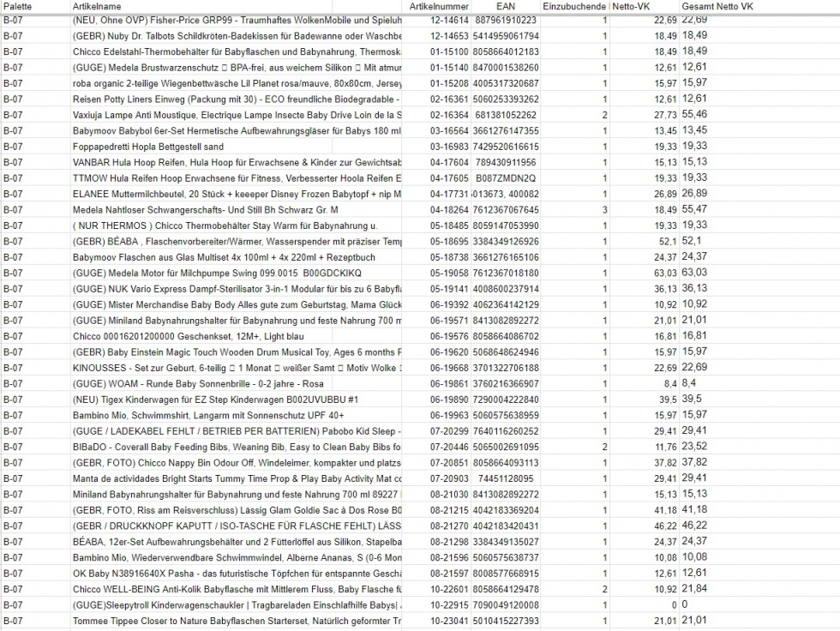Select the Medela Nahtloser Schwangerschafts cell
Screen dimensions: 840x631
click(x=236, y=210)
